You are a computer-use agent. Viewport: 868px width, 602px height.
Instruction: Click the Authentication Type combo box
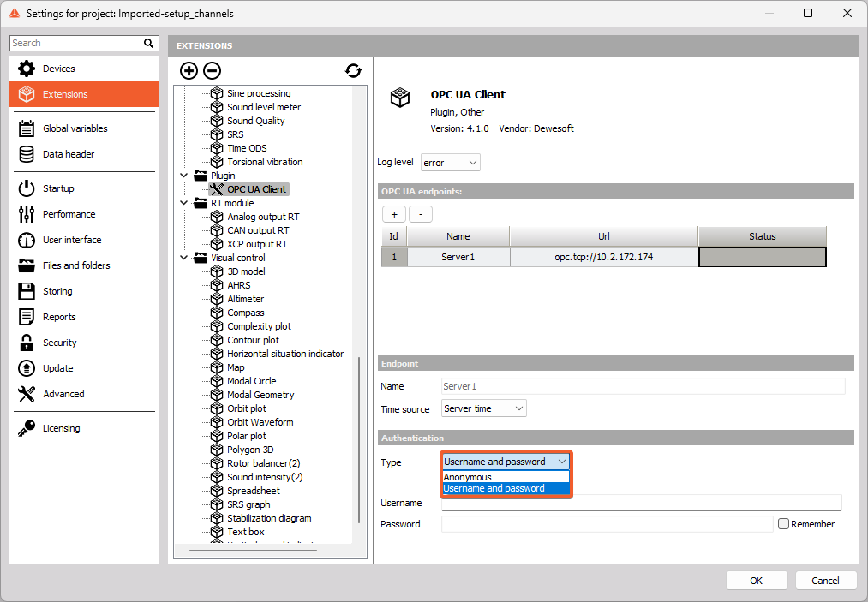click(506, 462)
